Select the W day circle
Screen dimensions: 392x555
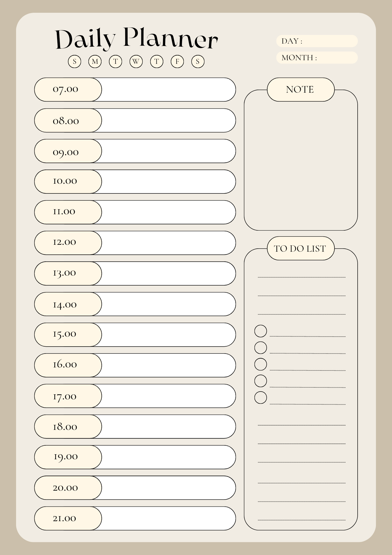(x=136, y=61)
